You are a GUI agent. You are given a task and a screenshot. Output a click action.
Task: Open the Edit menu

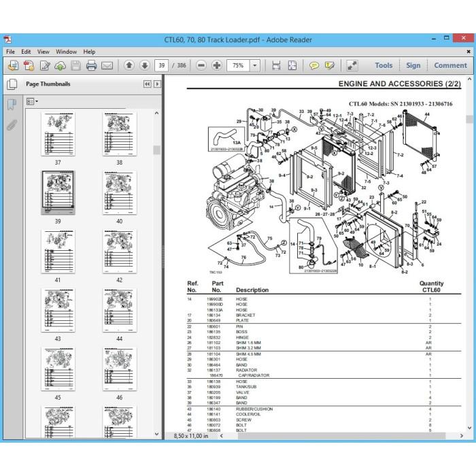point(26,52)
